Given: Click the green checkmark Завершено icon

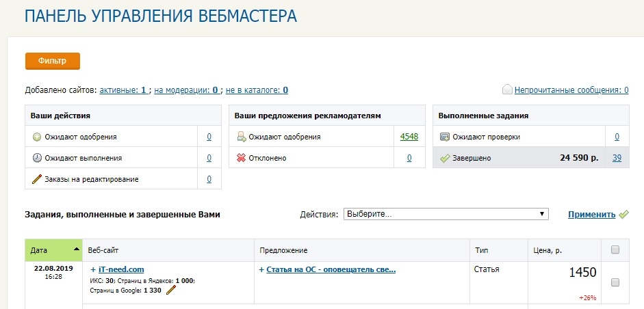Looking at the screenshot, I should [445, 158].
